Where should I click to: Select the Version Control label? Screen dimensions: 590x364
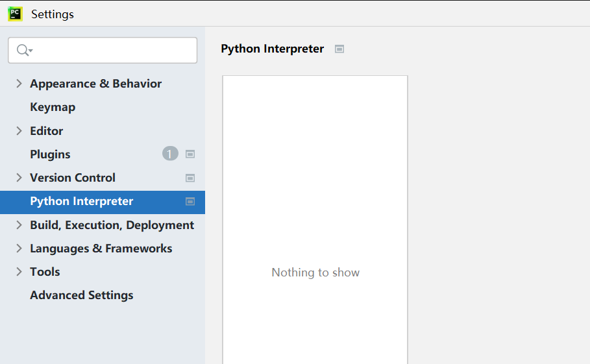pyautogui.click(x=73, y=178)
